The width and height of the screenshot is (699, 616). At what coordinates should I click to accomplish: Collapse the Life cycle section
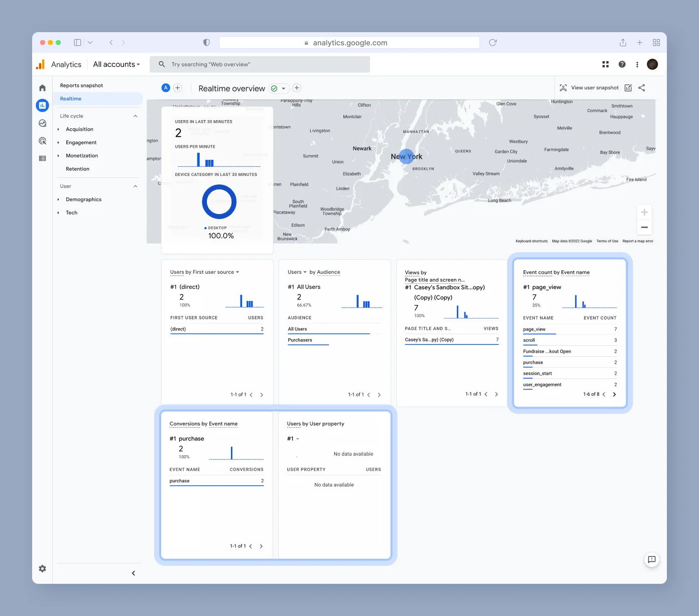(135, 116)
